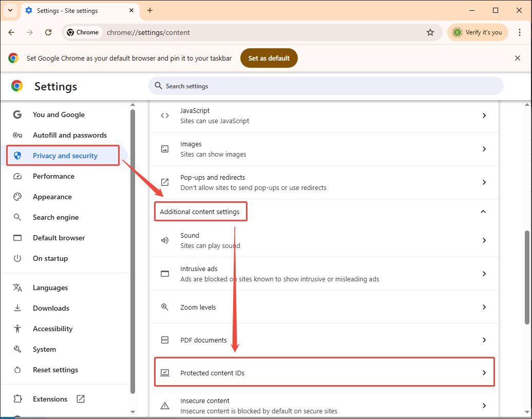Click the Images picture icon
Screen dimensions: 532x419
(164, 148)
